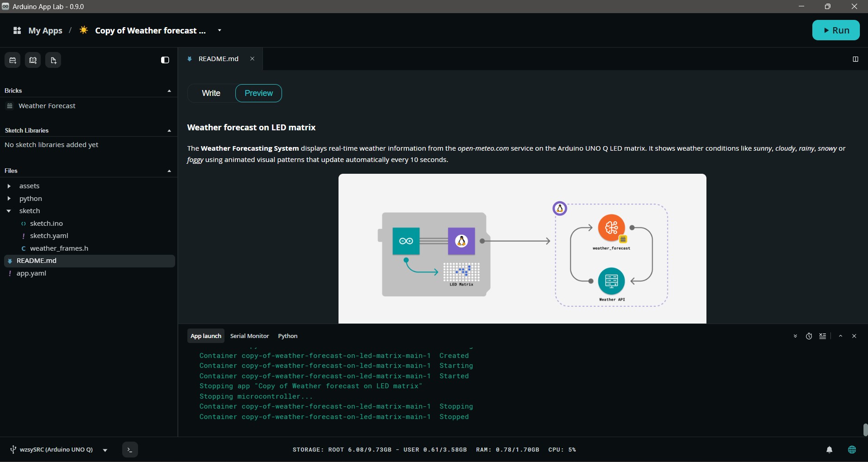Click the USB connection icon
868x462 pixels.
click(13, 450)
